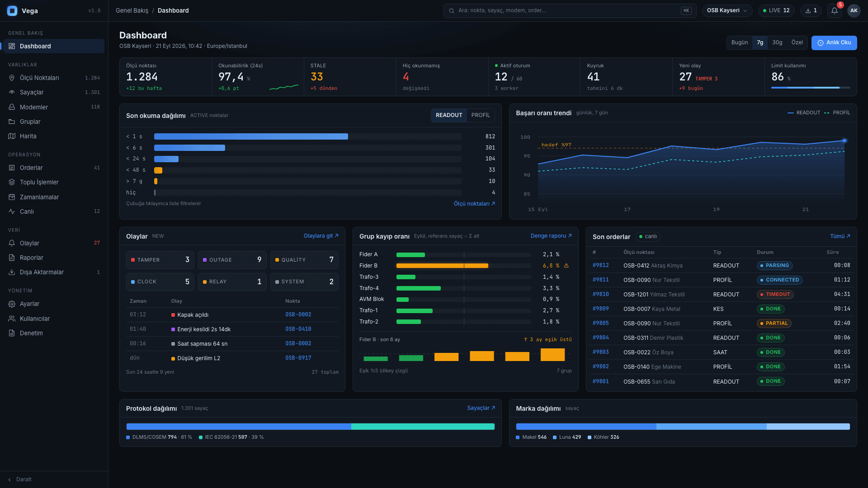Open Olaylar bell icon in sidebar
868x488 pixels.
point(12,243)
